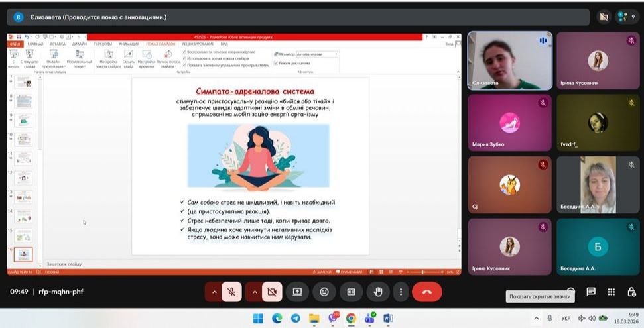This screenshot has width=644, height=328.
Task: Open the meeting chat panel
Action: 591,292
